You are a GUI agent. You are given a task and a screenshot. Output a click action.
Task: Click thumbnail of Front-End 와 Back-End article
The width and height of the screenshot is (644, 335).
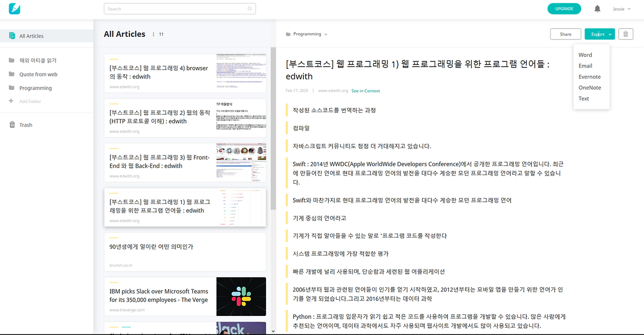point(241,162)
